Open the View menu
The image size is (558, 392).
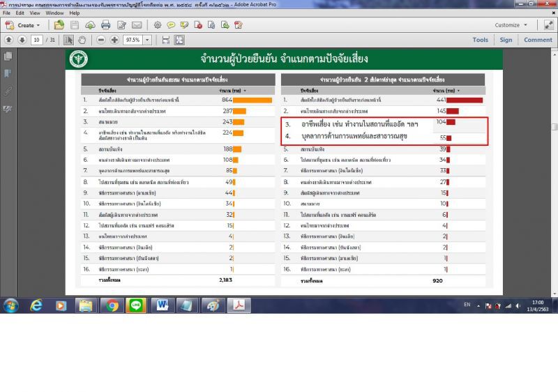pyautogui.click(x=35, y=13)
